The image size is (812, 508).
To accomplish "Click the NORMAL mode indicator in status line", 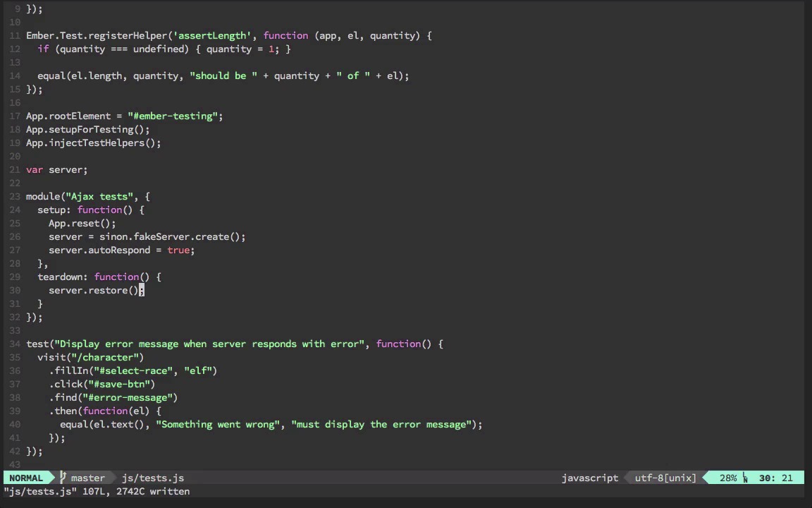I will (x=26, y=478).
